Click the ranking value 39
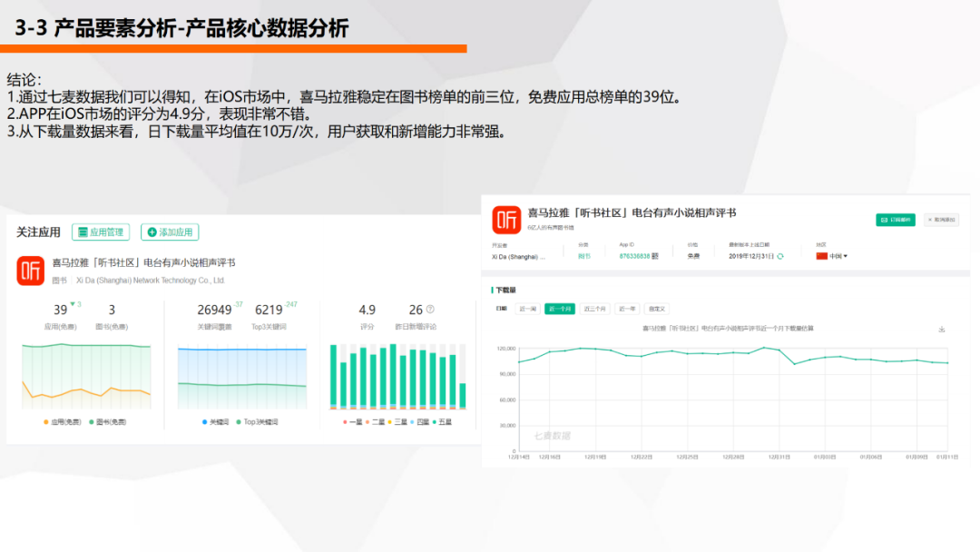The height and width of the screenshot is (552, 980). (x=60, y=310)
